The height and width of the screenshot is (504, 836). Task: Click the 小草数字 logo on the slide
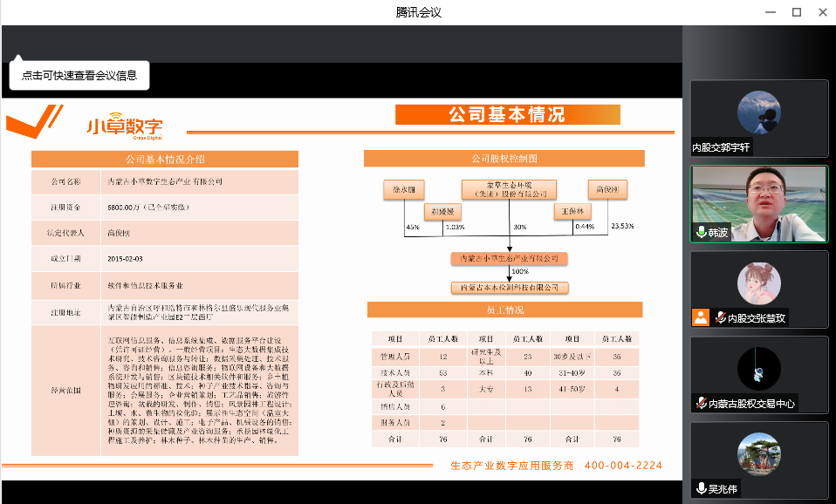[125, 126]
